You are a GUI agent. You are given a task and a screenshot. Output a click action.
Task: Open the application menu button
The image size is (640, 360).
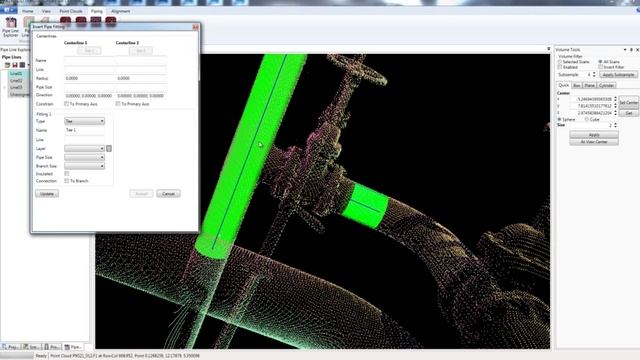tap(8, 10)
